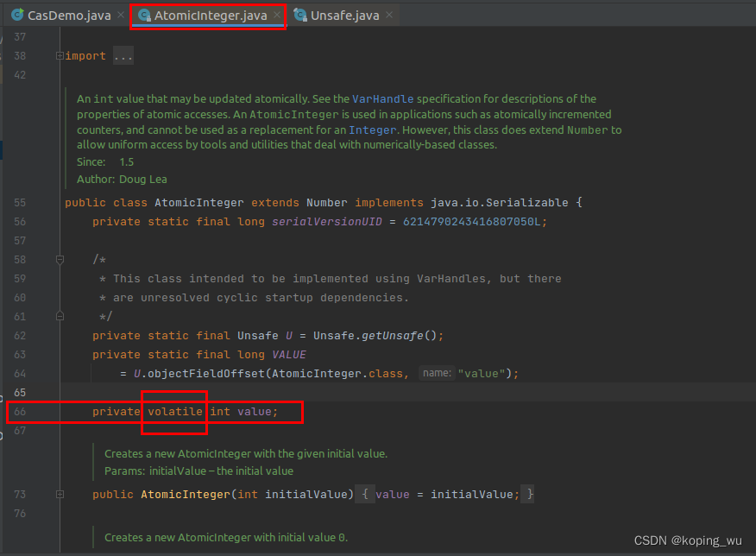Viewport: 756px width, 556px height.
Task: Close the CasDemo.java tab
Action: pos(121,15)
